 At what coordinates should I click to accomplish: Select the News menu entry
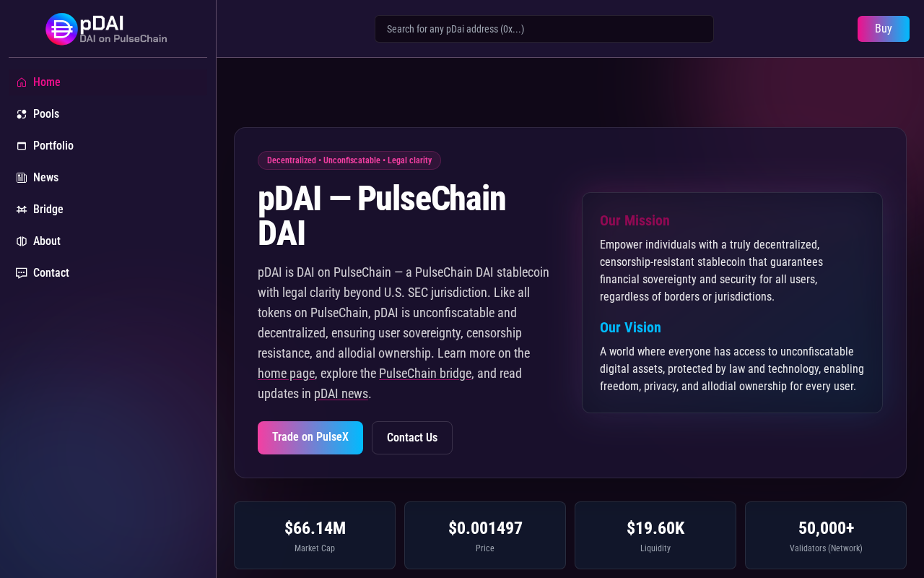108,178
